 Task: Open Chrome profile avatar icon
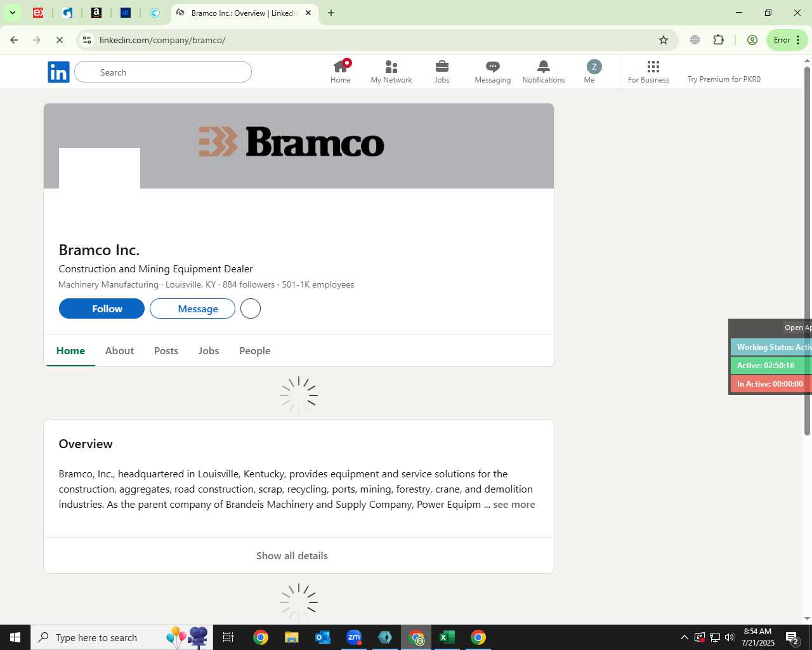coord(752,40)
